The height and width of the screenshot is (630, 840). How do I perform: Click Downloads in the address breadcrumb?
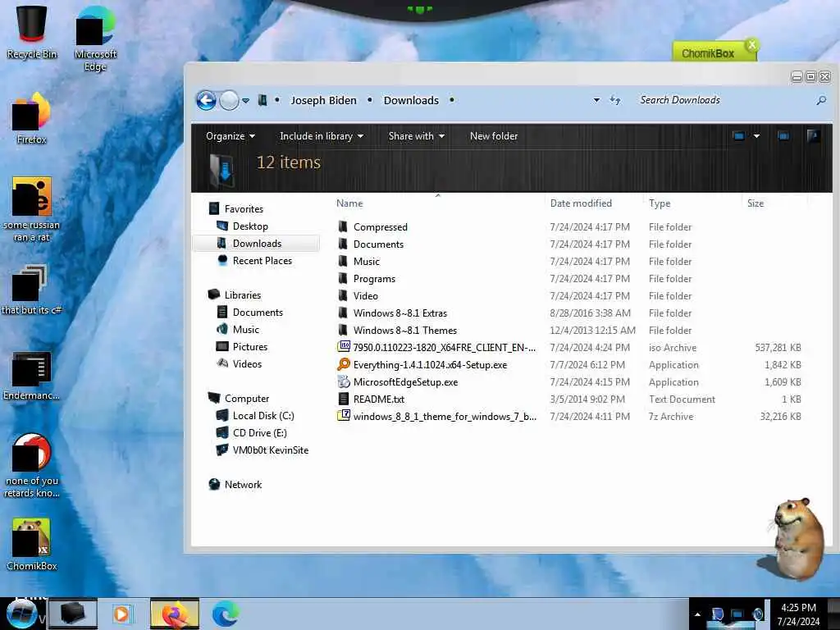click(x=411, y=100)
